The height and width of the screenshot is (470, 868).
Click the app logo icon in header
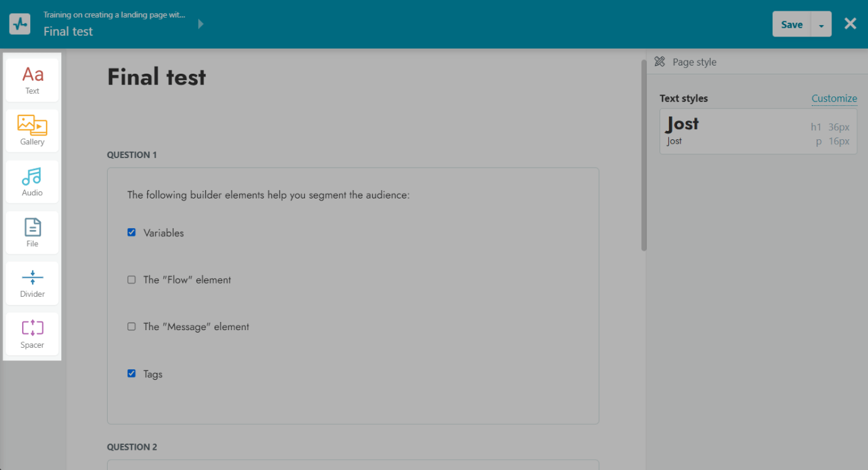coord(20,24)
